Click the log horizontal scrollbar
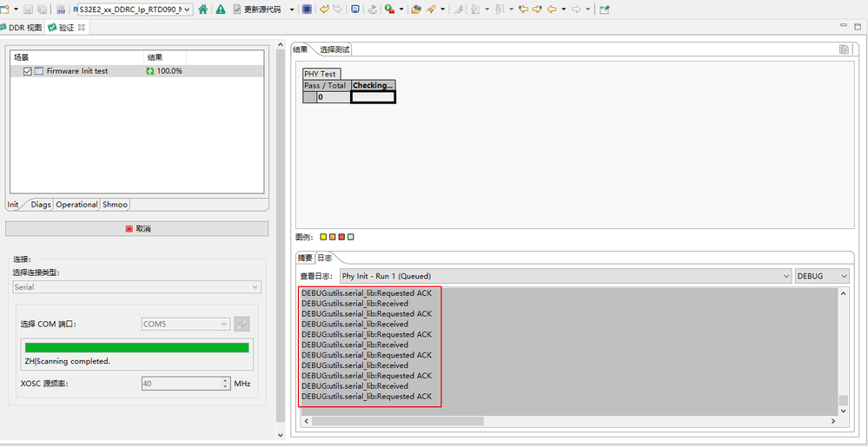Screen dimensions: 868x447 pyautogui.click(x=397, y=422)
